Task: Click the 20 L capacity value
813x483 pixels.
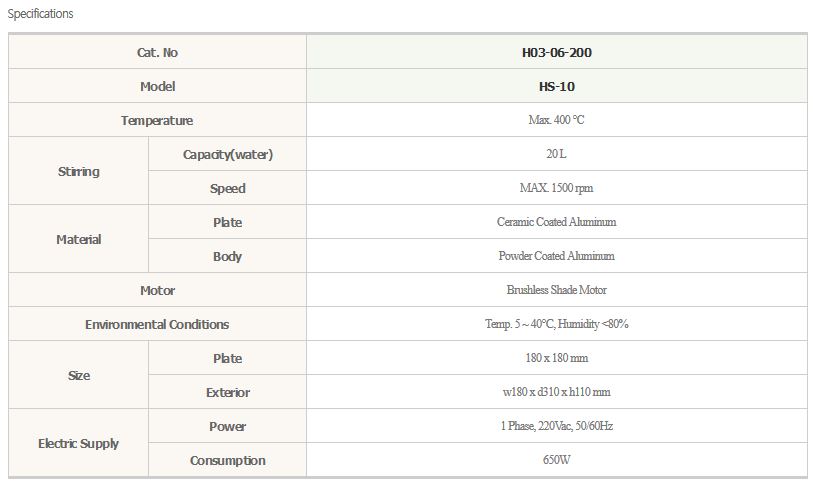Action: (x=556, y=154)
